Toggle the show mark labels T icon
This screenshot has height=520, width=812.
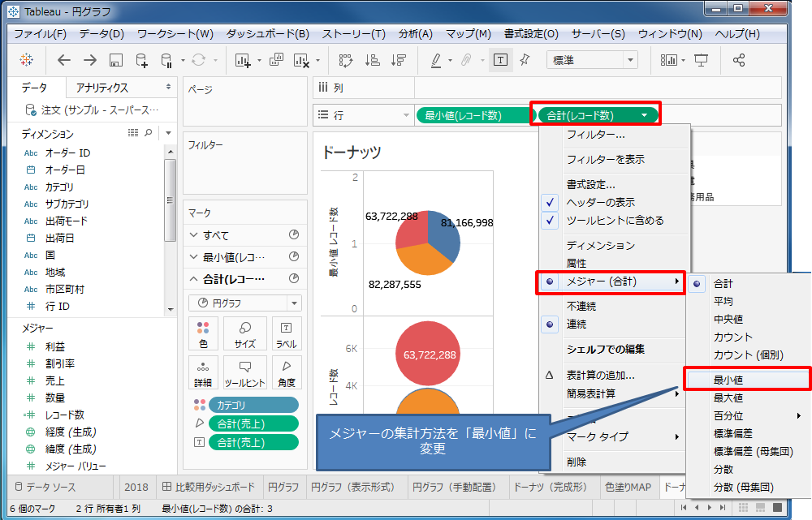(501, 60)
